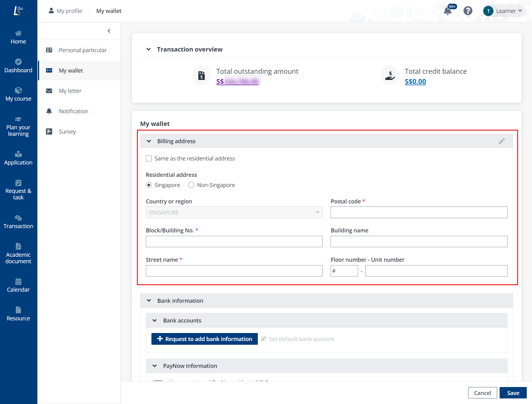Open Academic document section
Screen dimensions: 532x404
click(18, 254)
